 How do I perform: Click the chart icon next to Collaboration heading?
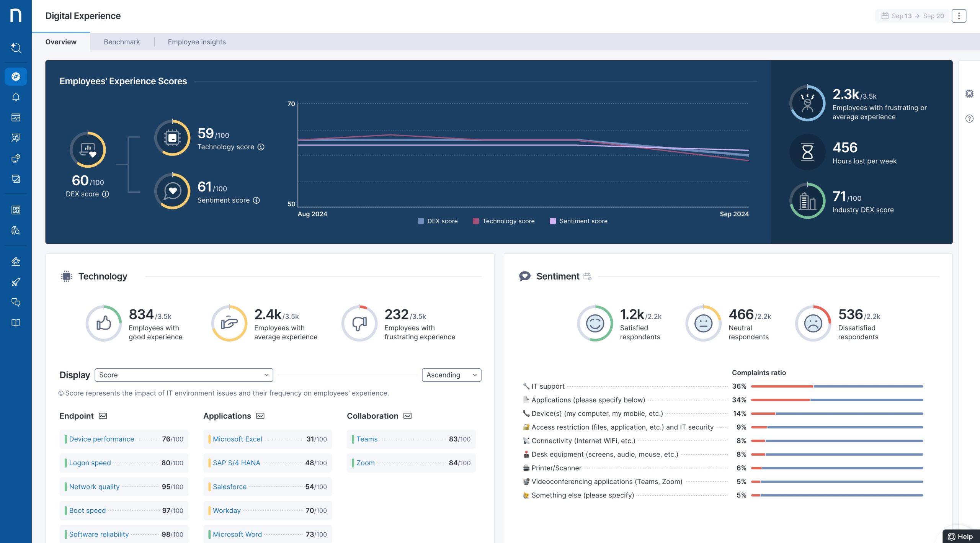pos(408,416)
